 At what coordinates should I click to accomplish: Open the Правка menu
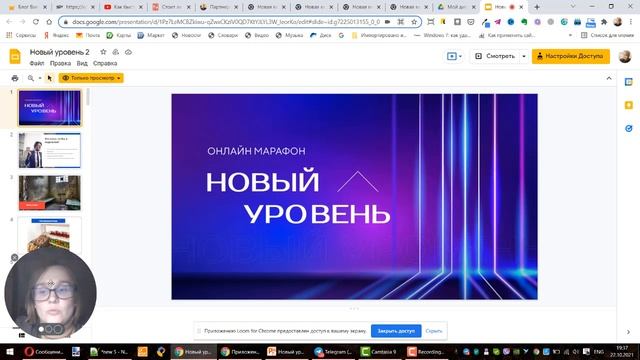click(x=60, y=63)
